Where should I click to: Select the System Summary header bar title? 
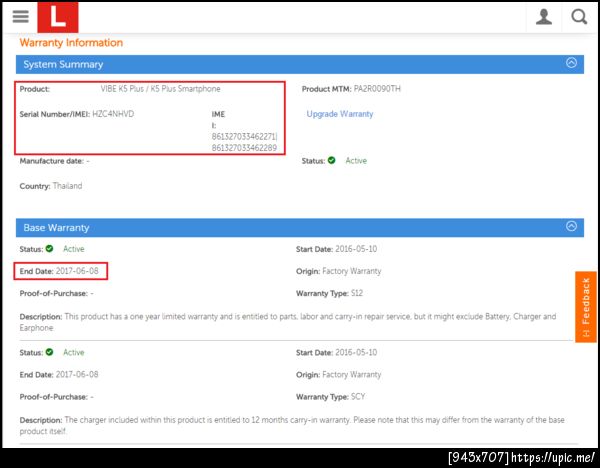click(x=63, y=64)
